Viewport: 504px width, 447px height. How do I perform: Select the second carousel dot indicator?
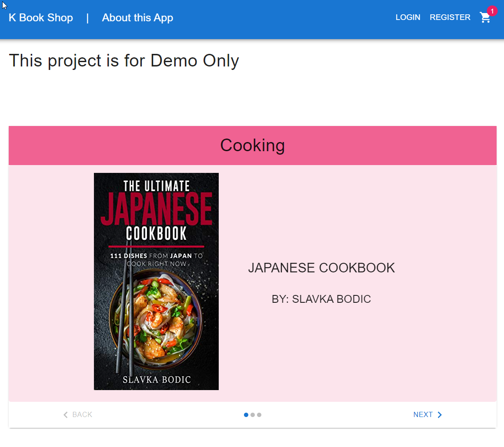pyautogui.click(x=253, y=415)
